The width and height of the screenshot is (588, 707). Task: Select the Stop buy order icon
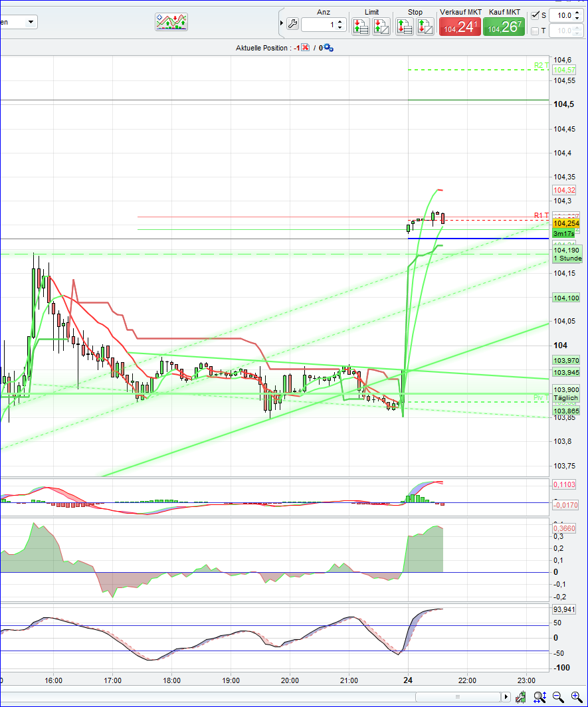click(404, 25)
